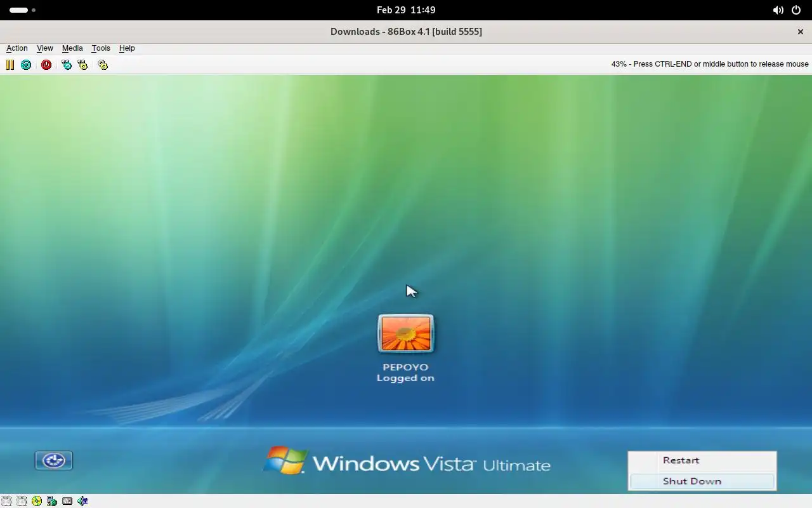Pause the emulation from the toolbar
The image size is (812, 508).
(10, 65)
